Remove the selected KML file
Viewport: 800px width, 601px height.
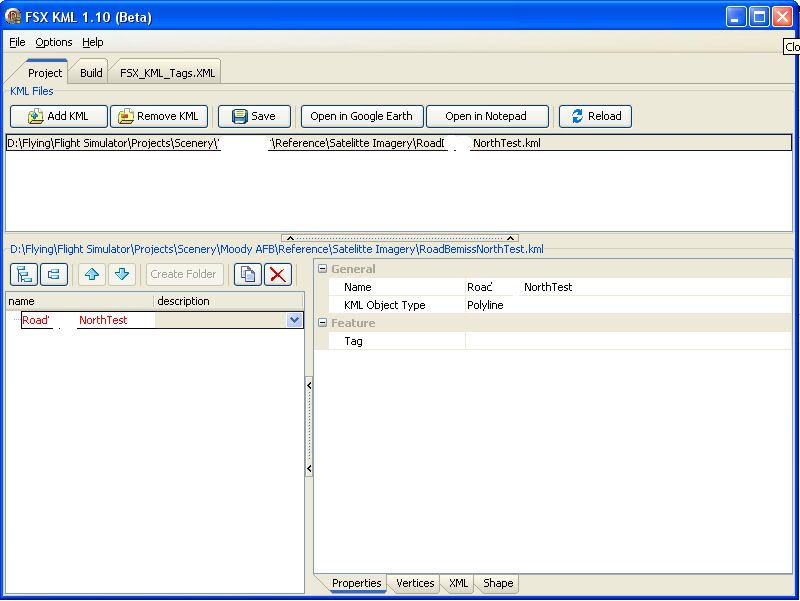click(159, 116)
